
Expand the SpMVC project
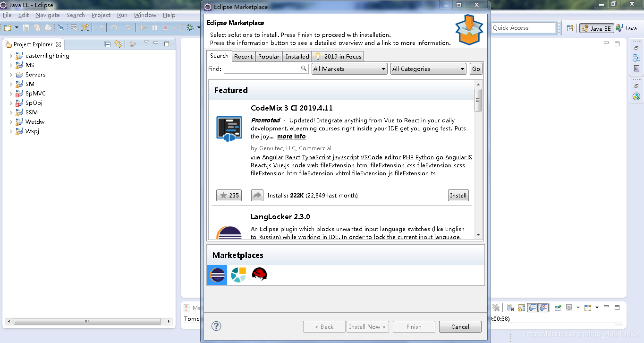[x=11, y=94]
